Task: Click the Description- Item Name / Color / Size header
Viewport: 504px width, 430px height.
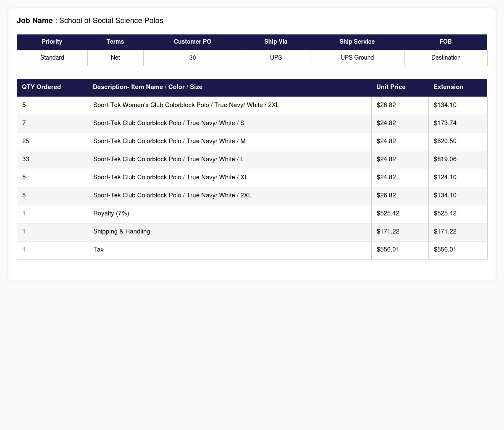Action: point(230,87)
